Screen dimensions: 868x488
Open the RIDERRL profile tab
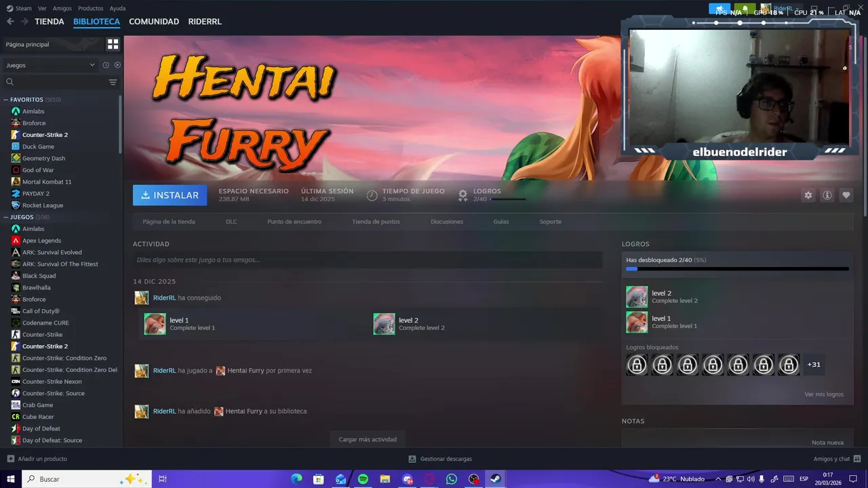click(x=205, y=22)
